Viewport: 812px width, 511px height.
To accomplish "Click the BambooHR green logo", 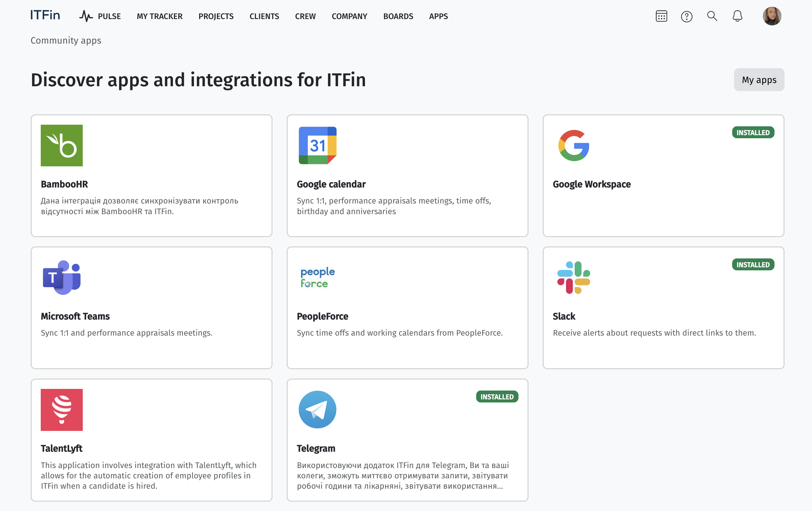I will (x=62, y=146).
